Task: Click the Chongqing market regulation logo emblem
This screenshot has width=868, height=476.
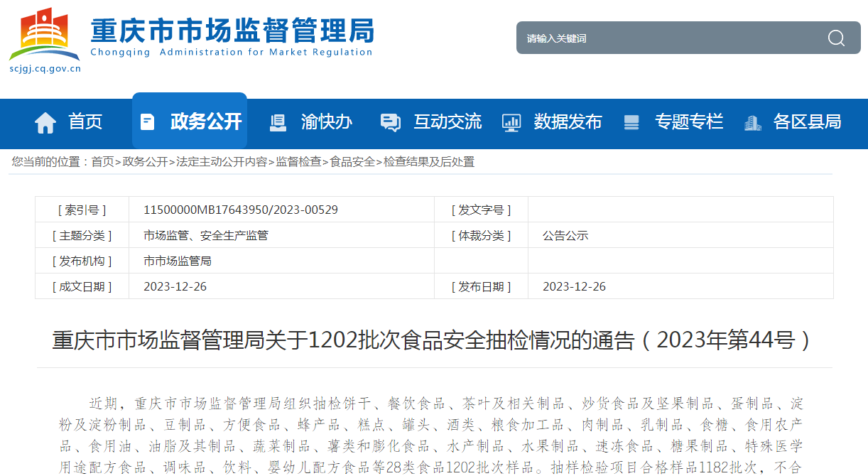Action: [44, 34]
